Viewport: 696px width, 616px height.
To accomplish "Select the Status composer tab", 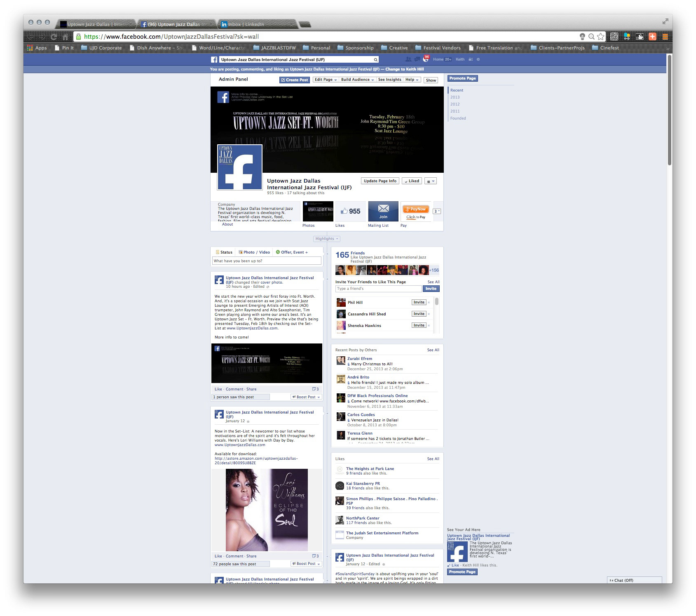I will [x=224, y=252].
